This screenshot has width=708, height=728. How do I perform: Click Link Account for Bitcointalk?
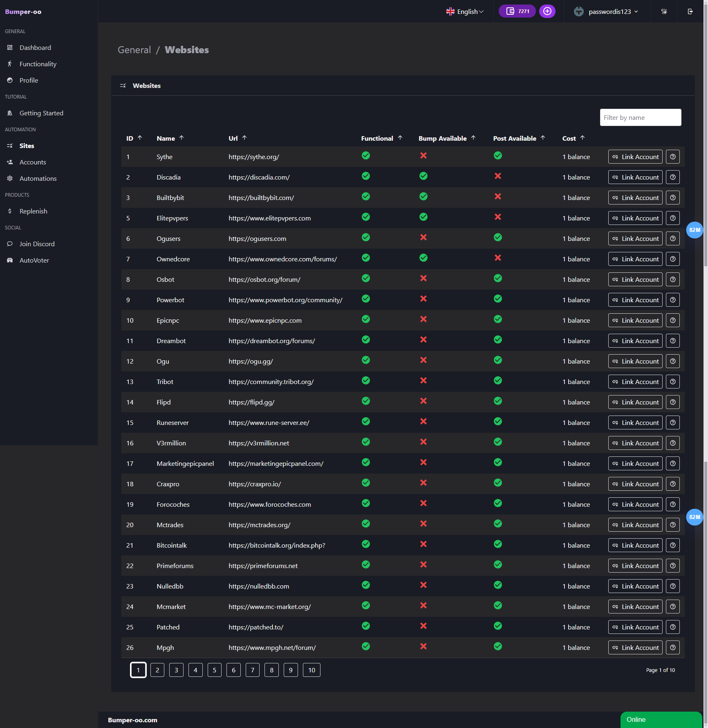coord(635,545)
